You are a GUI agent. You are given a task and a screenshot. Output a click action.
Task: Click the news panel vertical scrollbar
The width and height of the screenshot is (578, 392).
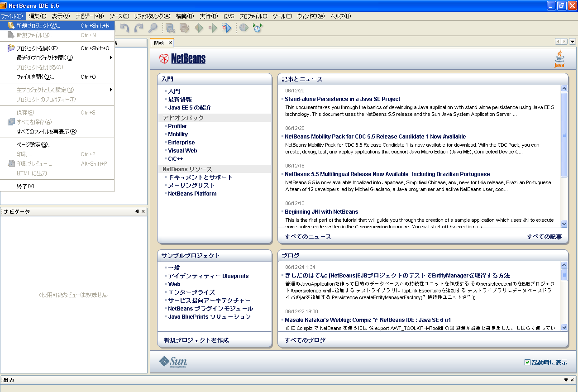click(564, 136)
